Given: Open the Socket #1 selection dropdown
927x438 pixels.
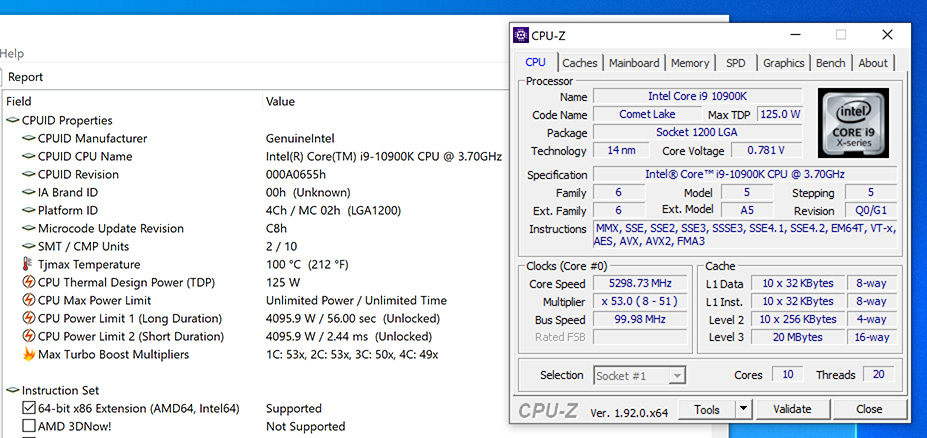Looking at the screenshot, I should (x=639, y=375).
